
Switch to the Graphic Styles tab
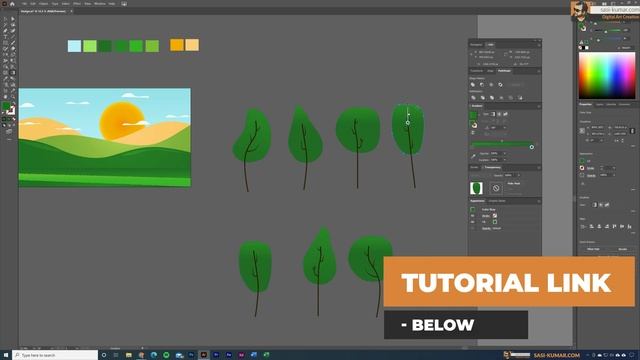(497, 201)
